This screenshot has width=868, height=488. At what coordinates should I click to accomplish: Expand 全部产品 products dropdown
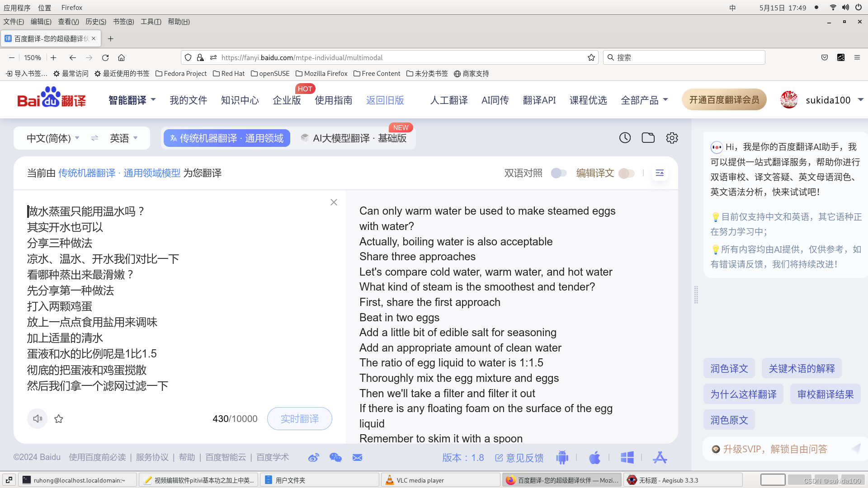(x=644, y=100)
